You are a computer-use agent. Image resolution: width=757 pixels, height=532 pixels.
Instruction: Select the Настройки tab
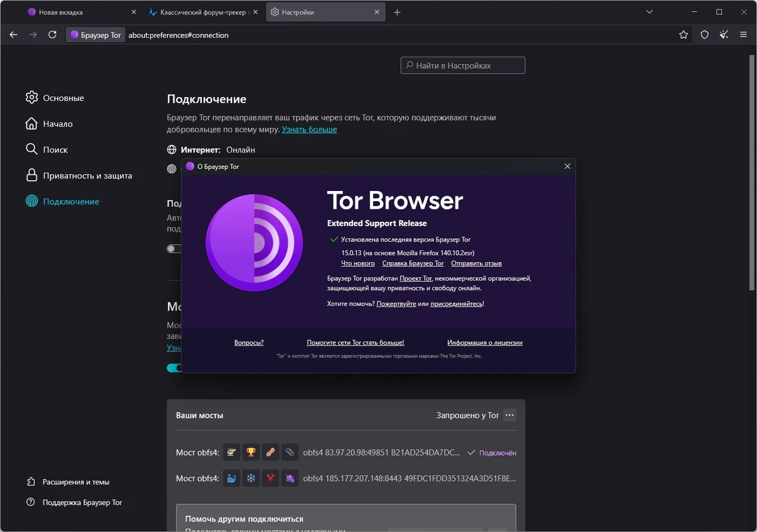[326, 12]
